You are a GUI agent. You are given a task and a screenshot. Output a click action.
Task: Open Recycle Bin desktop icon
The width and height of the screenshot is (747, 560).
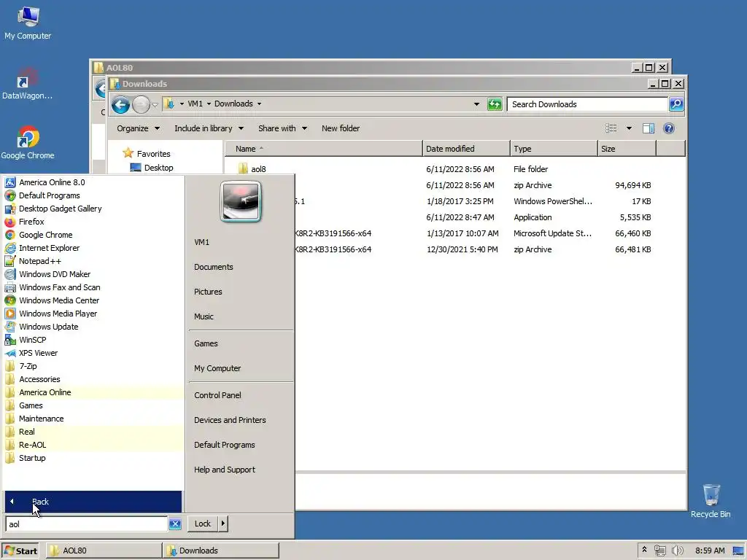711,501
